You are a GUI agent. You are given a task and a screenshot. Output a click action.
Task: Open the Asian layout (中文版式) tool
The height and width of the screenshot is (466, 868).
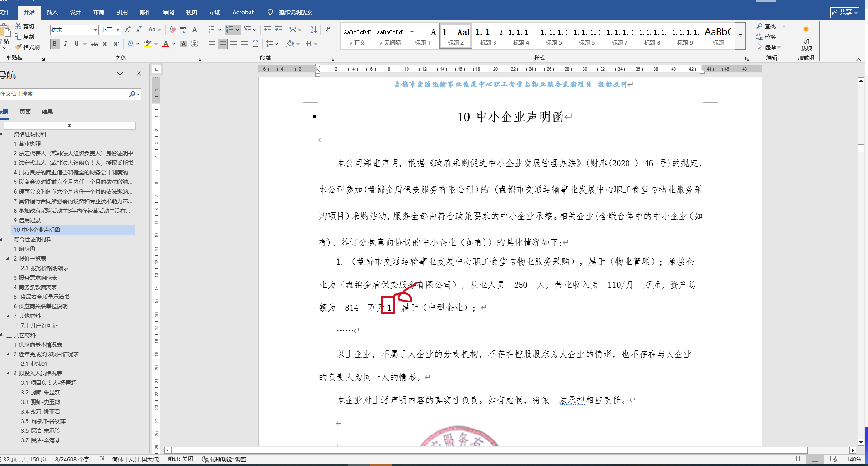[293, 30]
